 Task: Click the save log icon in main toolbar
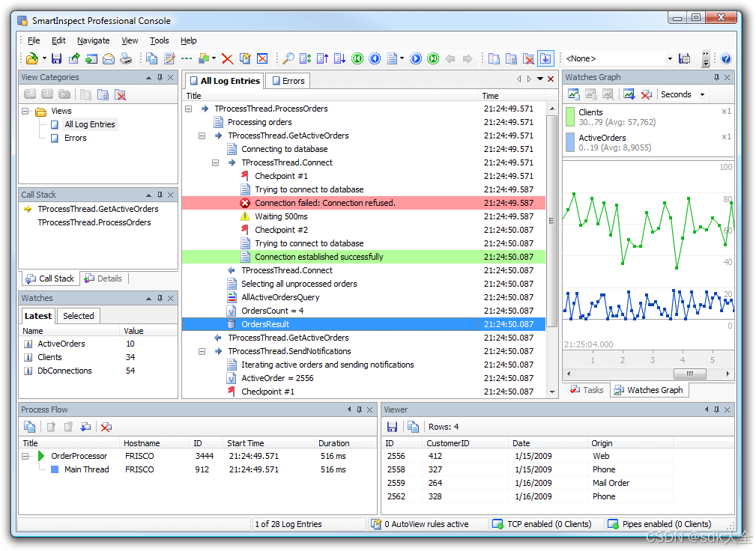click(57, 58)
